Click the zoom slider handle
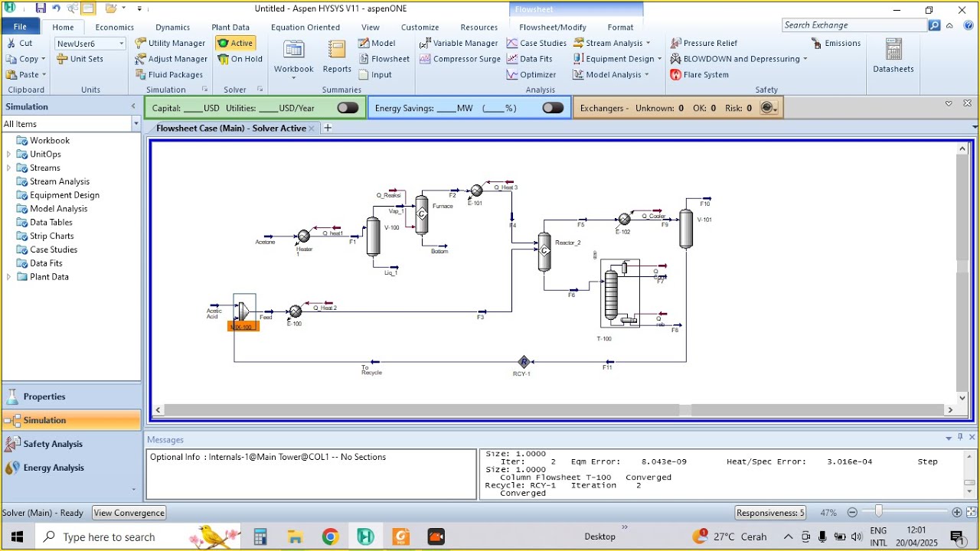 [879, 511]
